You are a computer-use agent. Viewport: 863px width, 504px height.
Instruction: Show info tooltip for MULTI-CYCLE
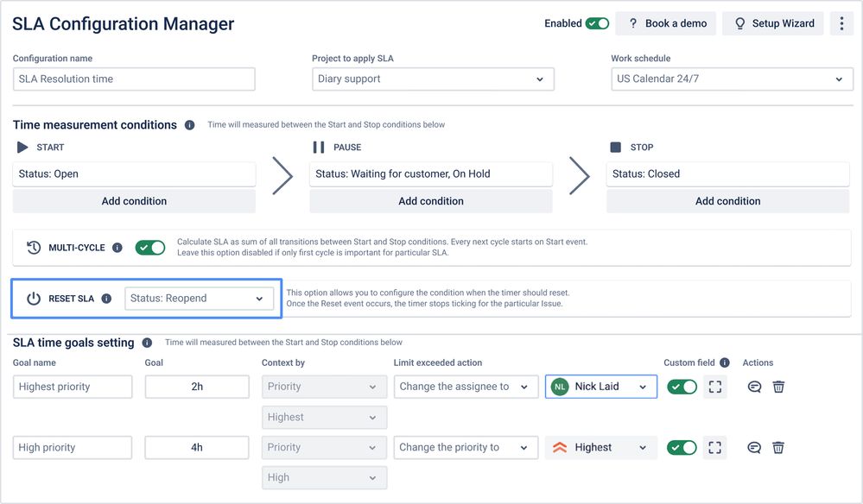click(117, 248)
